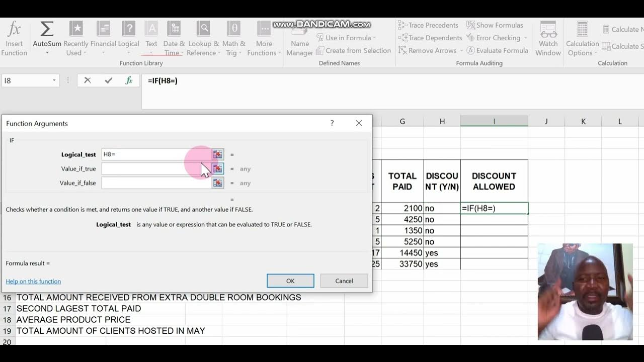
Task: Select cell with total paid 4250
Action: coord(402,219)
